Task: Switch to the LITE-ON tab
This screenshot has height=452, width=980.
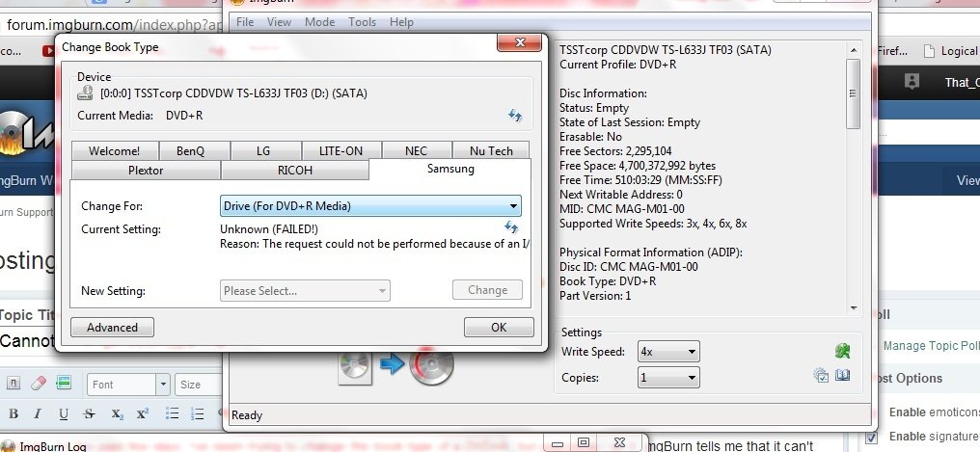Action: 340,151
